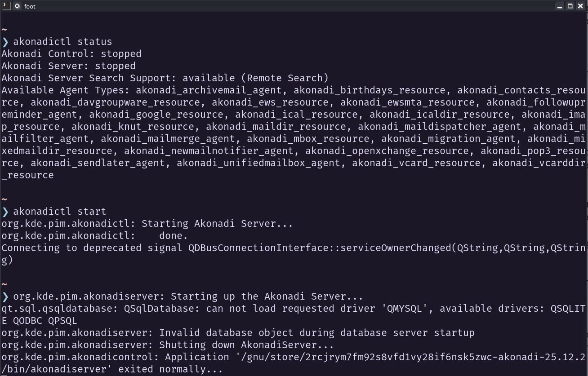The image size is (588, 376).
Task: Click the "Starting Akonadi Server..." line
Action: click(x=147, y=224)
